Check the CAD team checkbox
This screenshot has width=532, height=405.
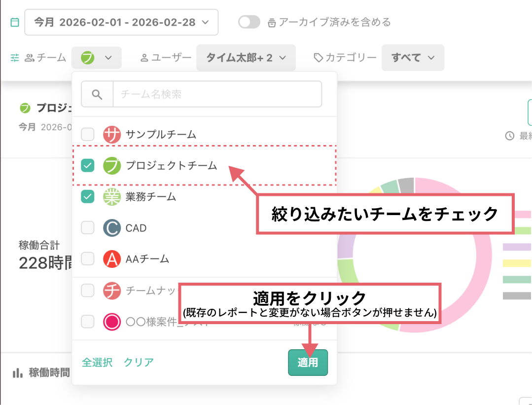pos(87,228)
